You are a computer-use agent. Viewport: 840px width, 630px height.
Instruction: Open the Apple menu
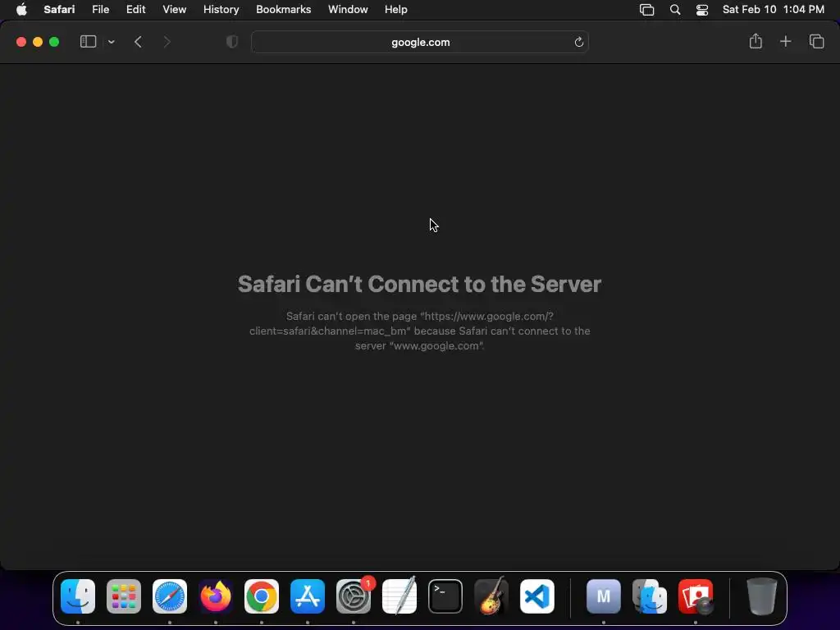(21, 10)
